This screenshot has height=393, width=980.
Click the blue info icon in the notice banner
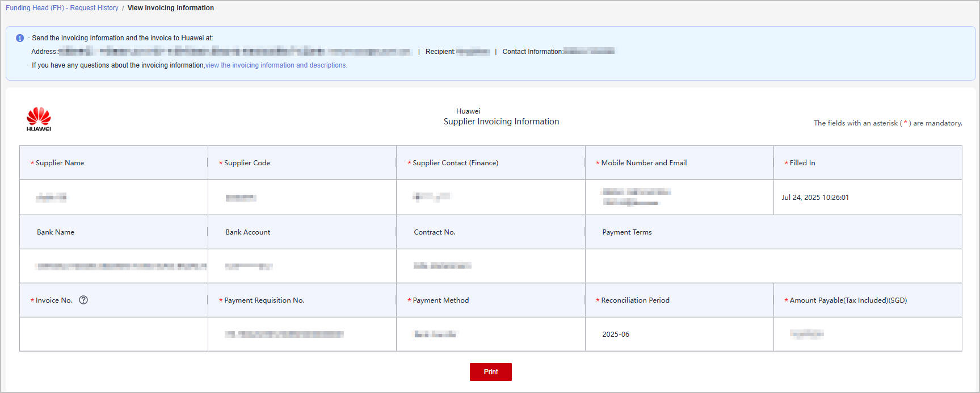pos(20,38)
